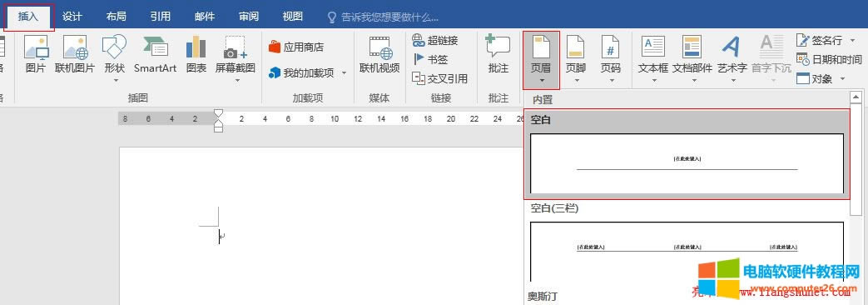Insert a picture with 图片 icon
Image resolution: width=868 pixels, height=305 pixels.
click(36, 54)
